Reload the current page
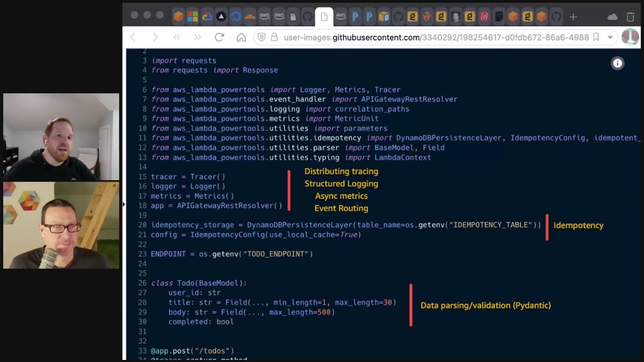 [219, 37]
